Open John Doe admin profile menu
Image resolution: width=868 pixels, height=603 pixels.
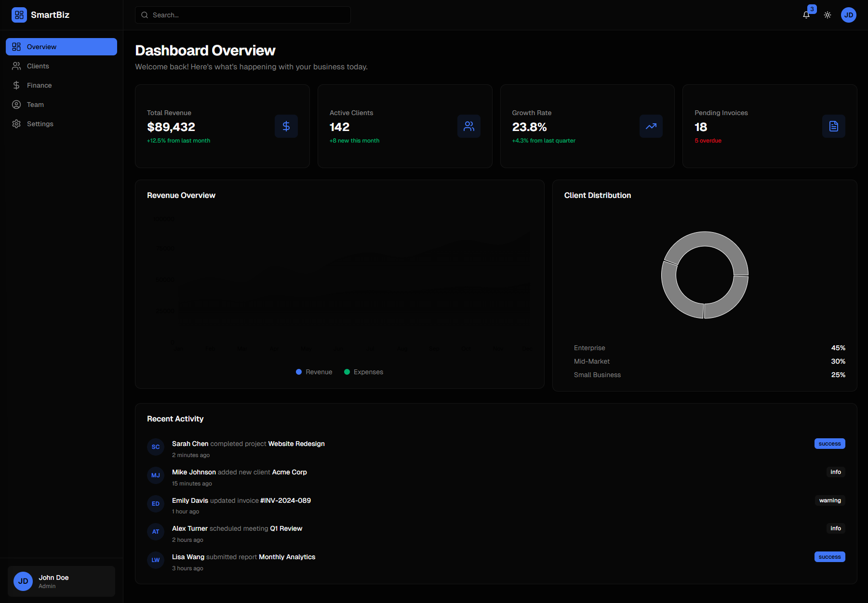[x=61, y=581]
